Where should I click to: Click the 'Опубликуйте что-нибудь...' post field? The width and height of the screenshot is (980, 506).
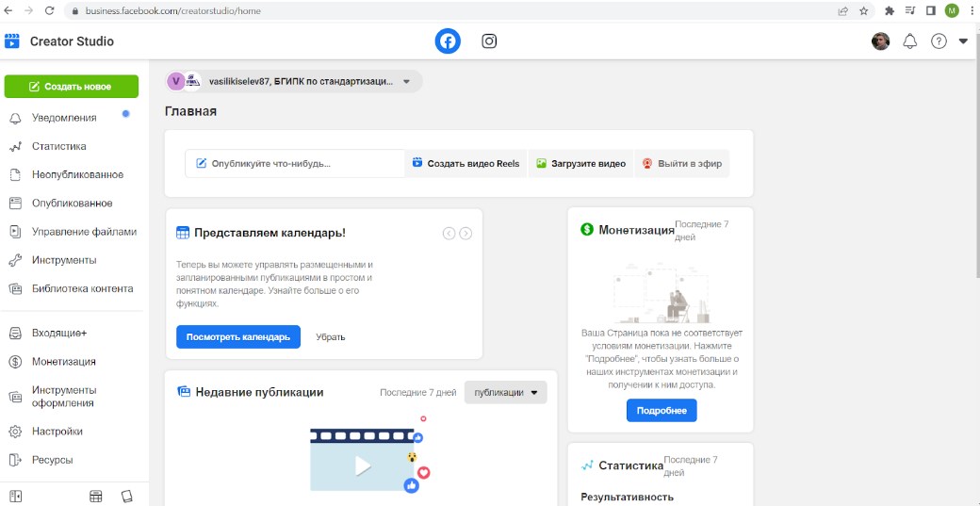(x=295, y=163)
